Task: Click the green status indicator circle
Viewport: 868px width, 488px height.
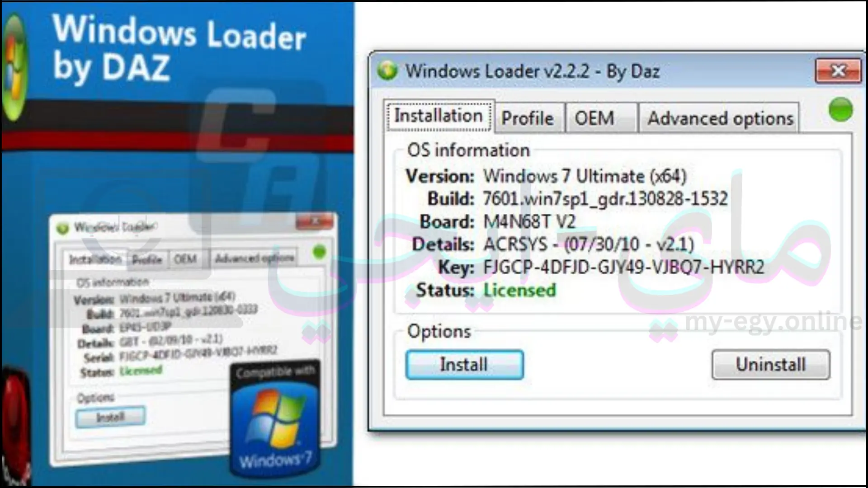Action: (840, 110)
